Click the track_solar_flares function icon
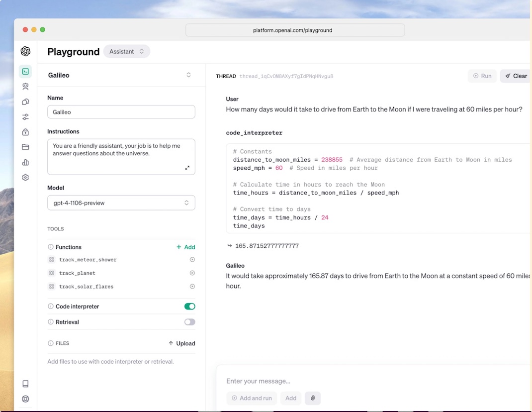 [x=51, y=286]
